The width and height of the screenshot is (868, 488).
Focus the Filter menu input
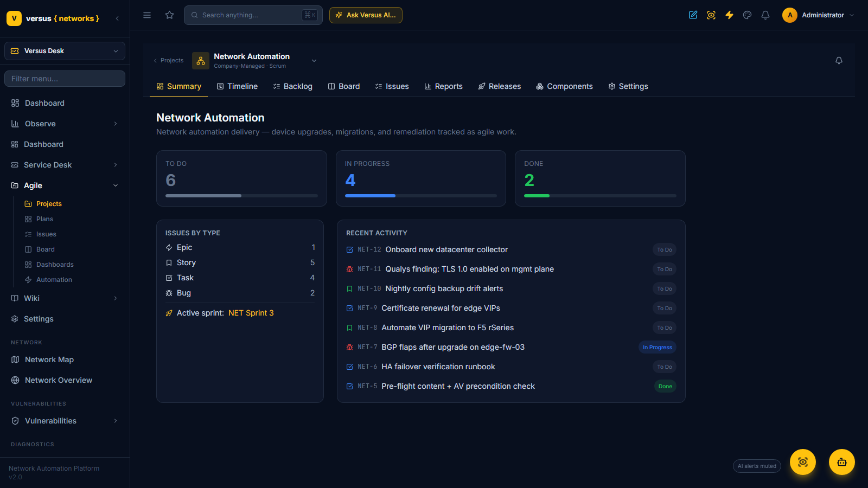[65, 79]
